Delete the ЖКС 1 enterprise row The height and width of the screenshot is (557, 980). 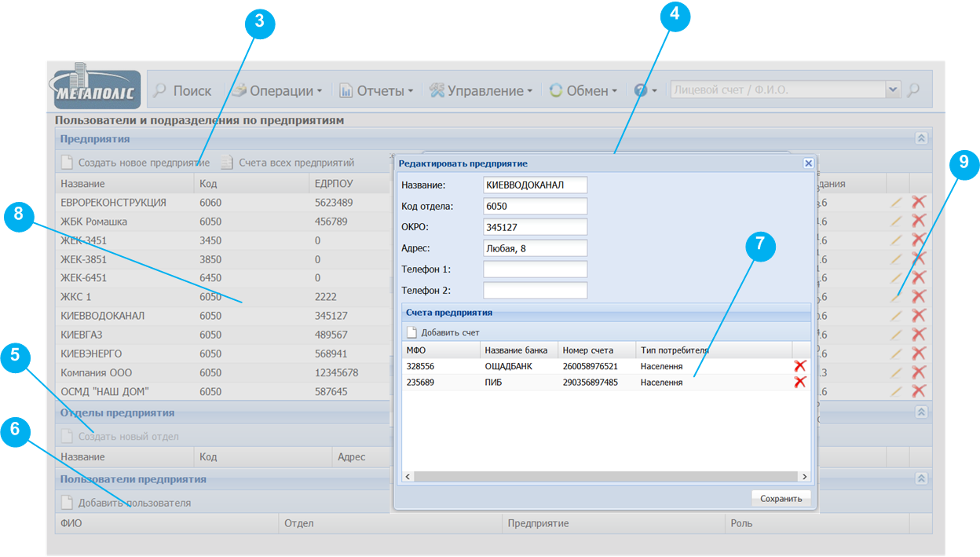(x=919, y=296)
